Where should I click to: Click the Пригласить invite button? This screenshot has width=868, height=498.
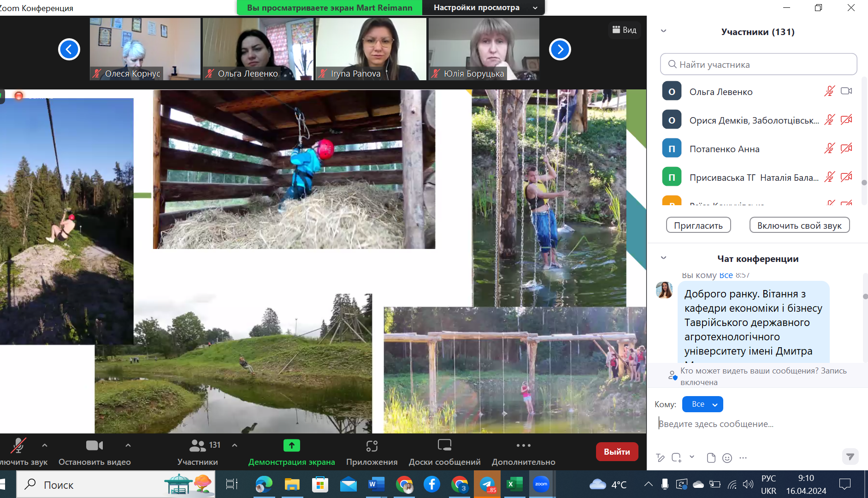698,225
